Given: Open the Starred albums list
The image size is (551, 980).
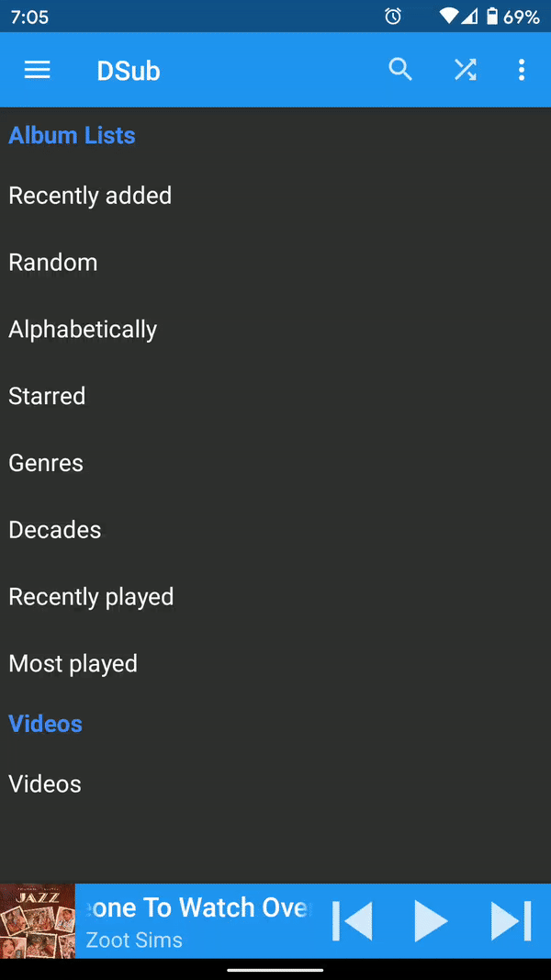Looking at the screenshot, I should (x=275, y=396).
